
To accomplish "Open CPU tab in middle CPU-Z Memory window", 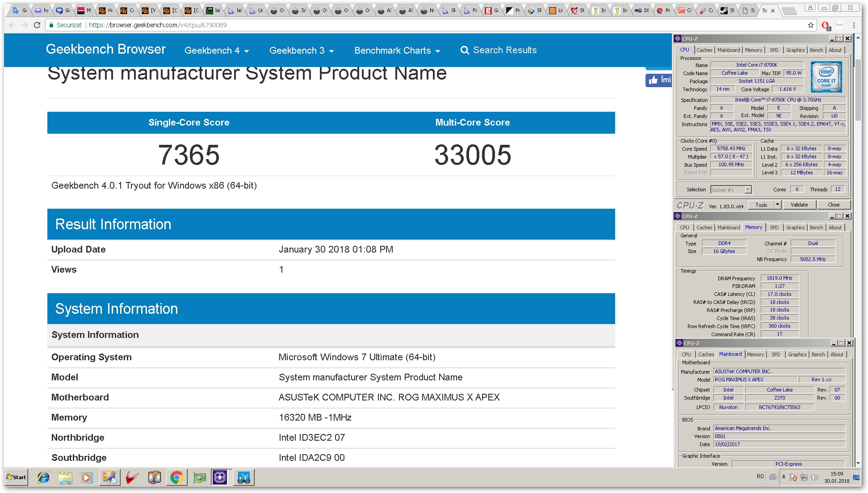I will click(x=685, y=228).
